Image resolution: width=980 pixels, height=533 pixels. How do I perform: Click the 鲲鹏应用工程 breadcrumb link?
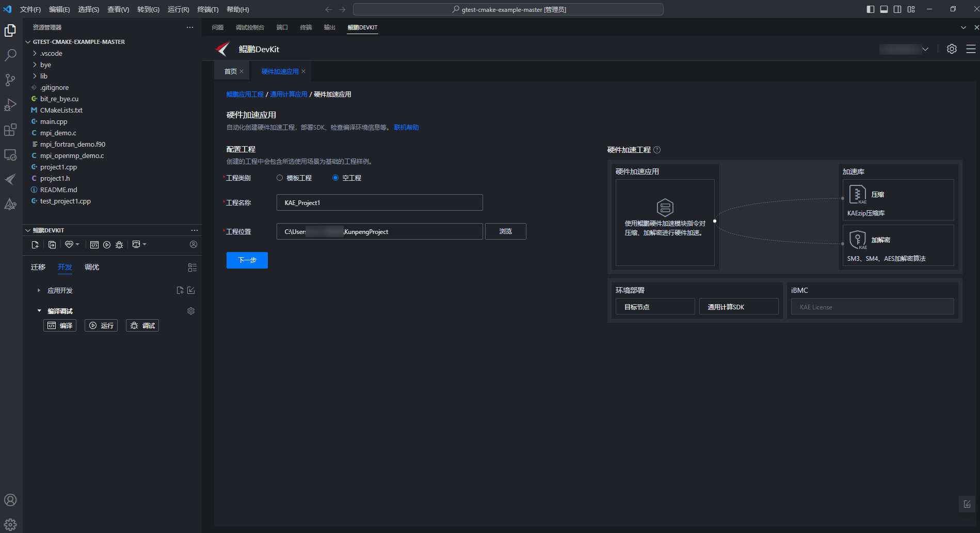pyautogui.click(x=245, y=94)
